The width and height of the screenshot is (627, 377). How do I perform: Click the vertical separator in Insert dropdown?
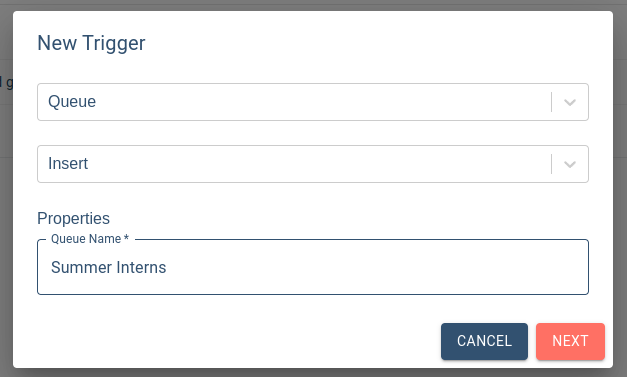[x=551, y=164]
